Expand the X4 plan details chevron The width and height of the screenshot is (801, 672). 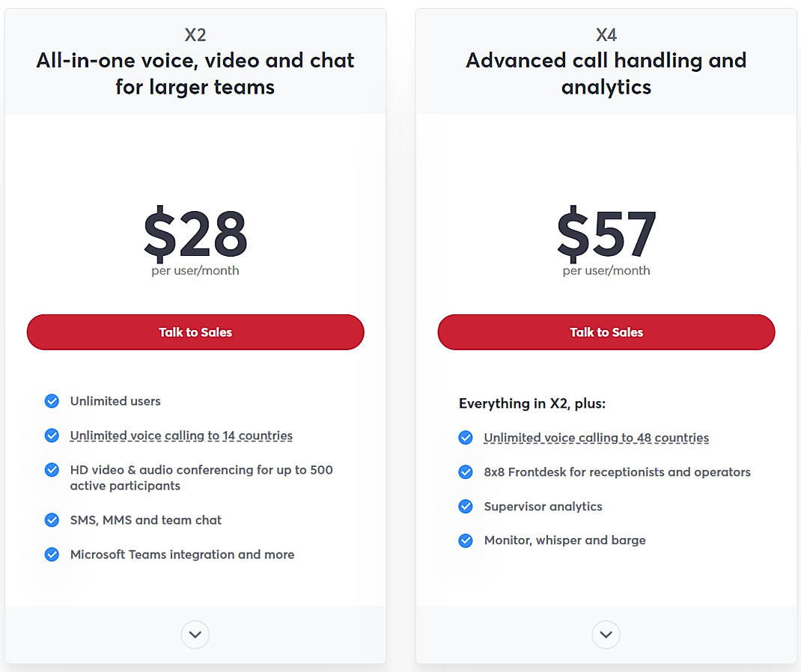click(606, 635)
